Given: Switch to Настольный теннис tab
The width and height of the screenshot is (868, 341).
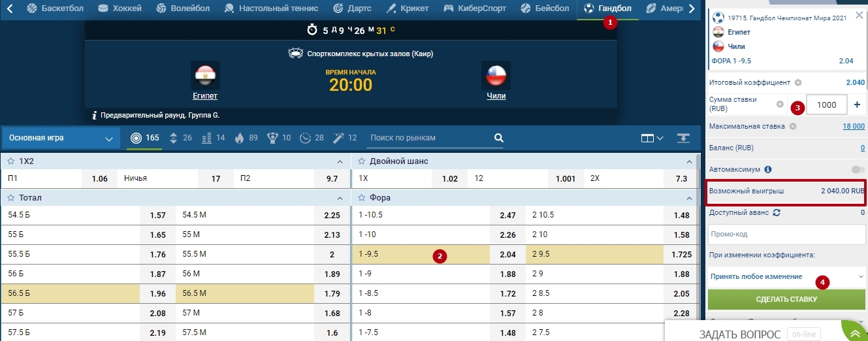Looking at the screenshot, I should tap(271, 8).
